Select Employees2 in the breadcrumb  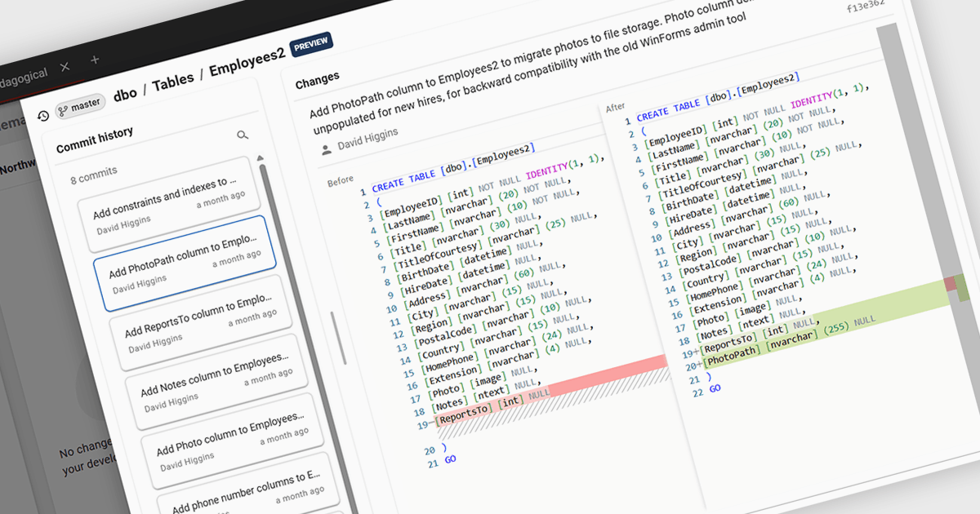point(247,62)
